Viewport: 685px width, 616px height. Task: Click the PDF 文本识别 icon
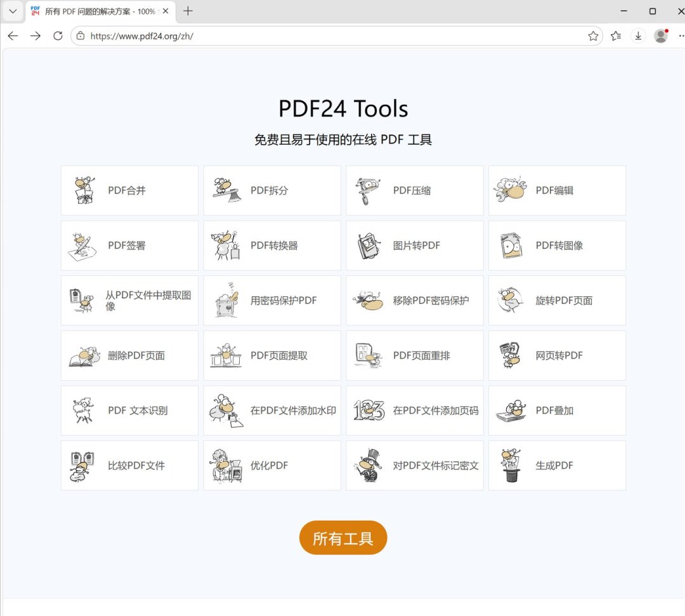pyautogui.click(x=83, y=410)
